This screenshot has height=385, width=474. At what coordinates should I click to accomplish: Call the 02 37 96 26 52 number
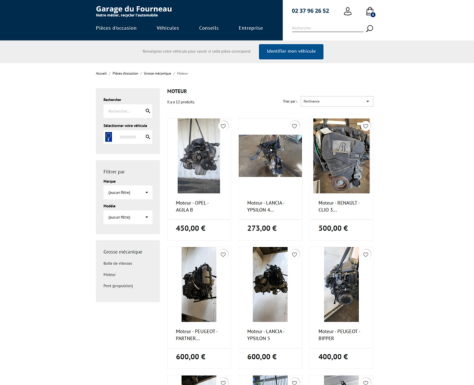310,11
